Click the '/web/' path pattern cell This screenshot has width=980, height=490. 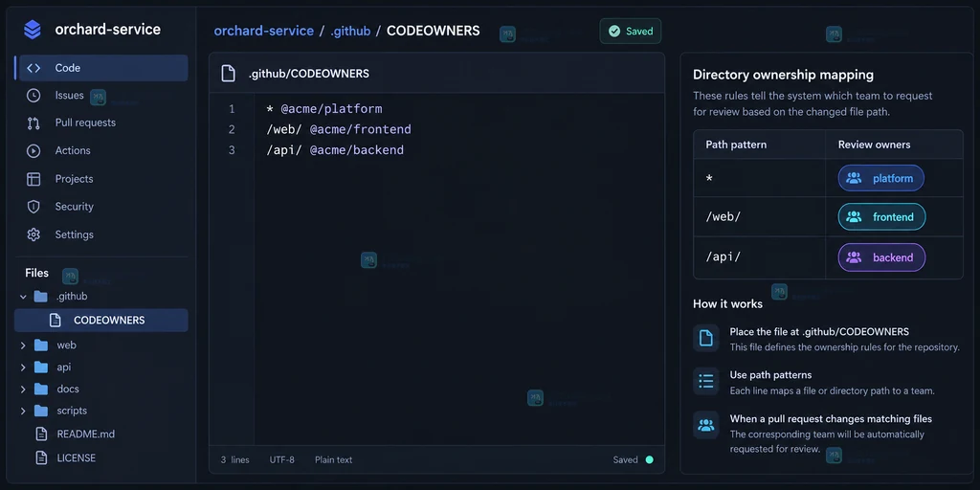759,217
